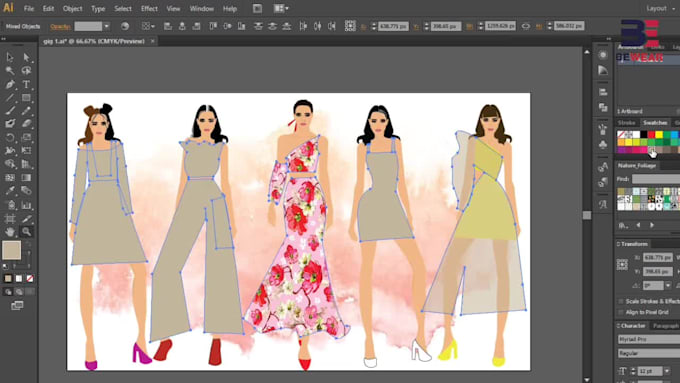
Task: Open the Object menu
Action: click(x=72, y=8)
